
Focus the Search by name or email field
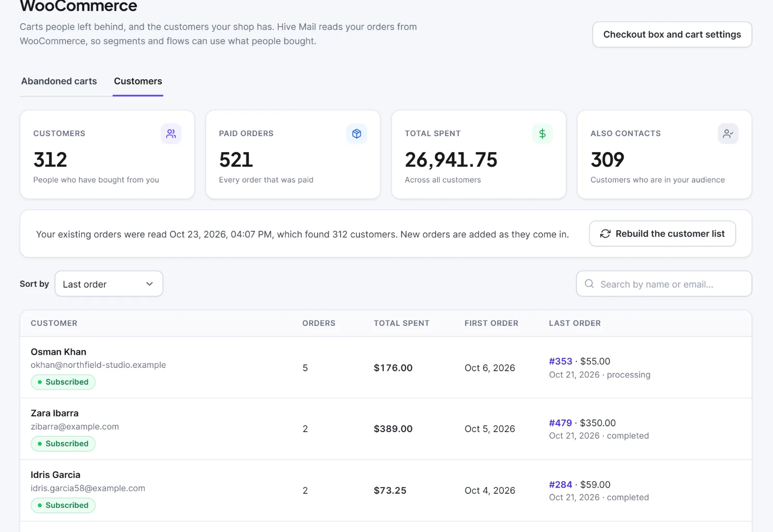(x=664, y=284)
